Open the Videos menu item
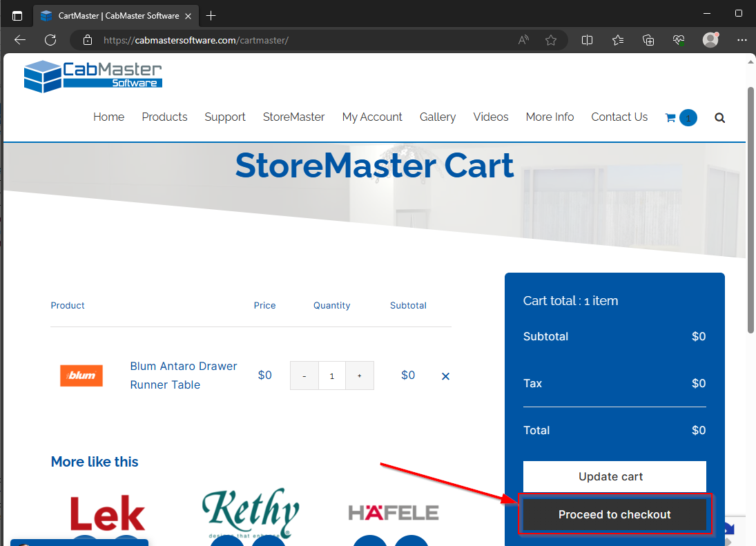This screenshot has height=546, width=756. pos(490,117)
